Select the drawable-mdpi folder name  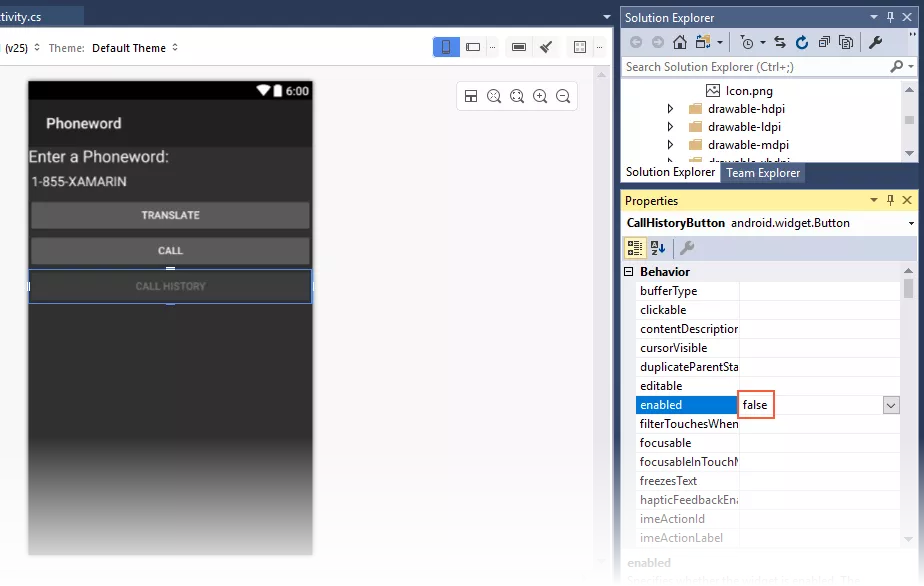click(748, 144)
